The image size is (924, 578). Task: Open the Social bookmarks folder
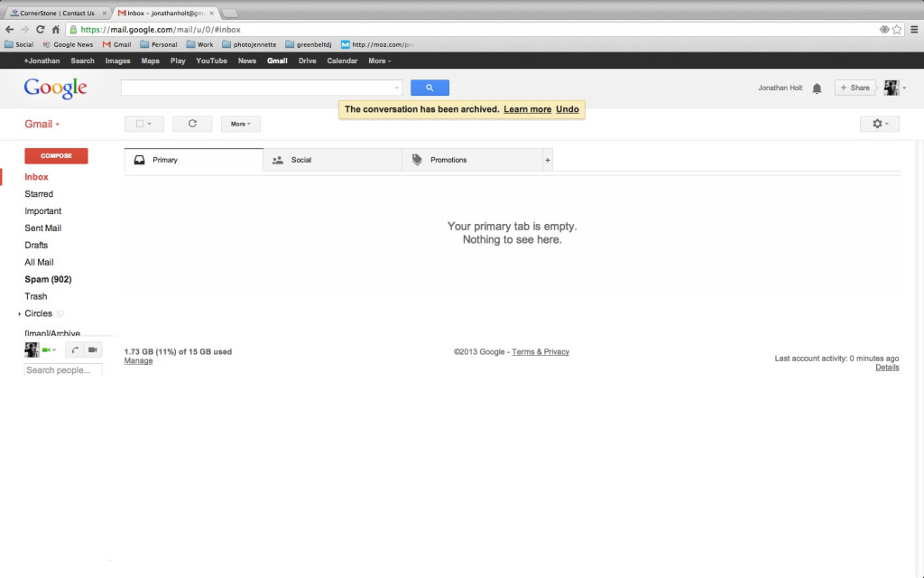pyautogui.click(x=20, y=44)
